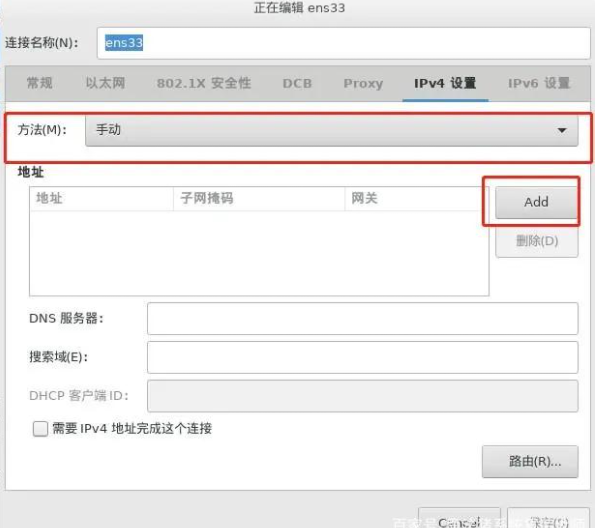The width and height of the screenshot is (596, 528).
Task: Open the 方法(M) method dropdown
Action: (x=331, y=130)
